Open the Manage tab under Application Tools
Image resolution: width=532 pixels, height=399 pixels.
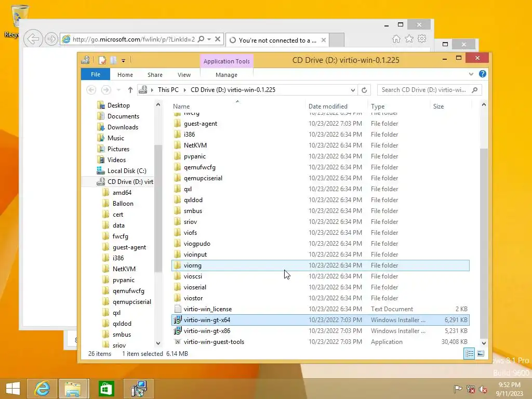tap(227, 75)
